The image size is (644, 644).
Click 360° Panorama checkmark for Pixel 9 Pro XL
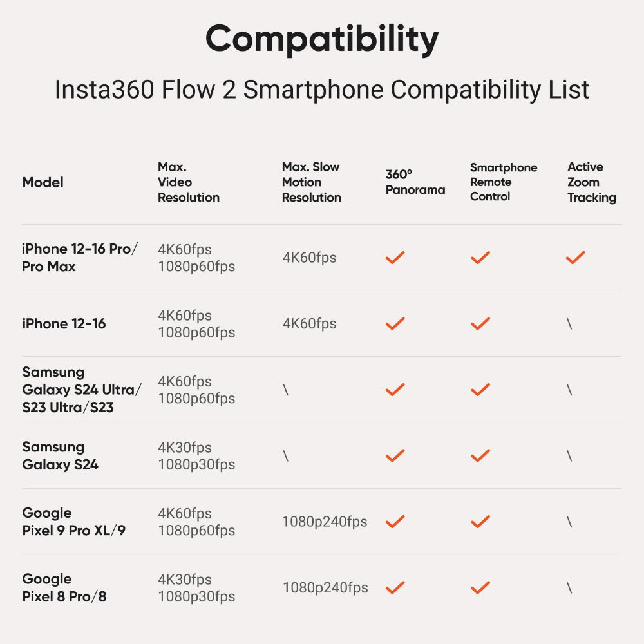click(395, 522)
